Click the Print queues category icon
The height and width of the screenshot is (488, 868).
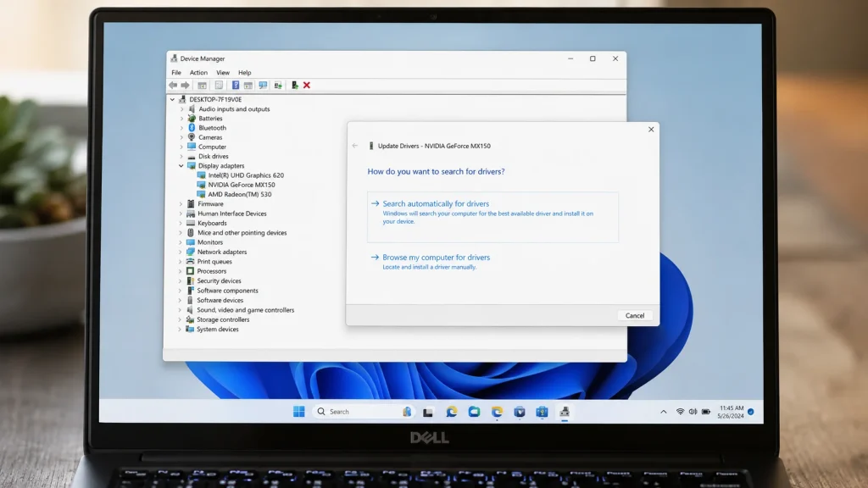click(191, 261)
